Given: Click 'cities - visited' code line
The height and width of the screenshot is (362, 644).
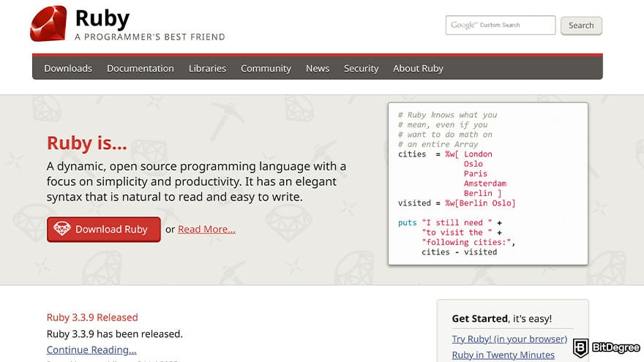Looking at the screenshot, I should (x=459, y=252).
